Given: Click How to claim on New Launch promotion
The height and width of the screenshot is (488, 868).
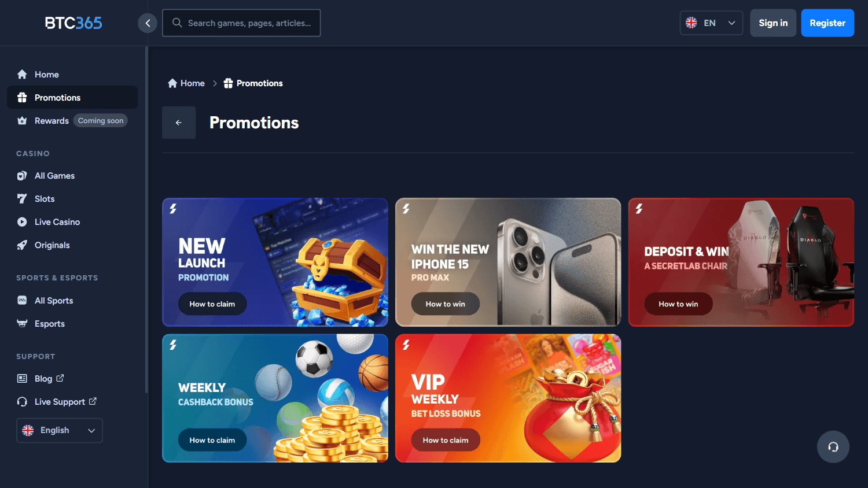Looking at the screenshot, I should (x=212, y=304).
